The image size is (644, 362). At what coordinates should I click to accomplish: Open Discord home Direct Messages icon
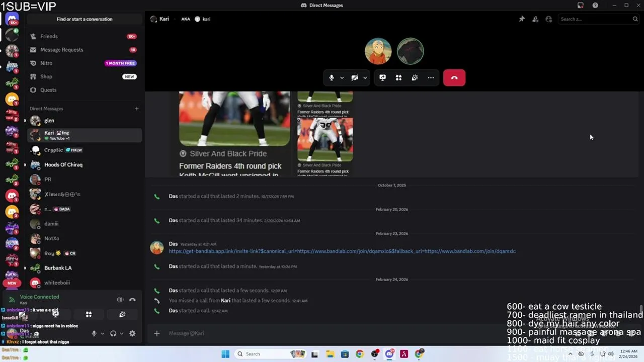tap(12, 19)
